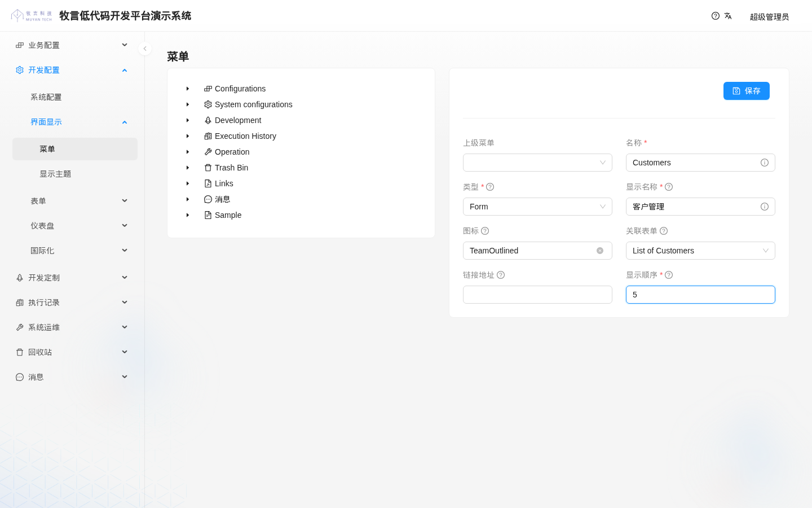This screenshot has width=812, height=508.
Task: Select the Trash Bin icon in tree
Action: click(208, 168)
